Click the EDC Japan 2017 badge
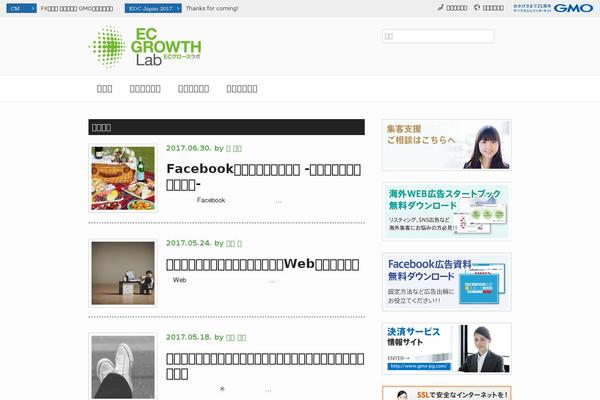The height and width of the screenshot is (400, 600). pyautogui.click(x=153, y=8)
